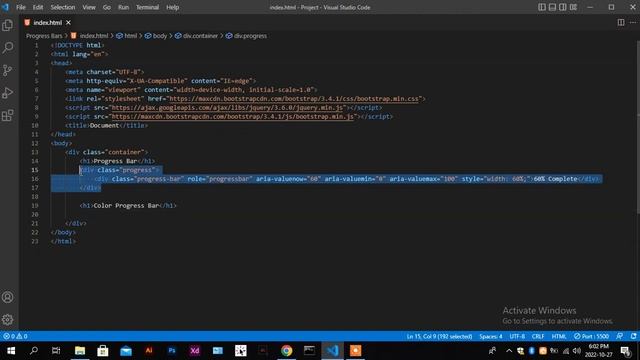Open Adobe Photoshop from taskbar
The image size is (640, 360).
tap(172, 351)
